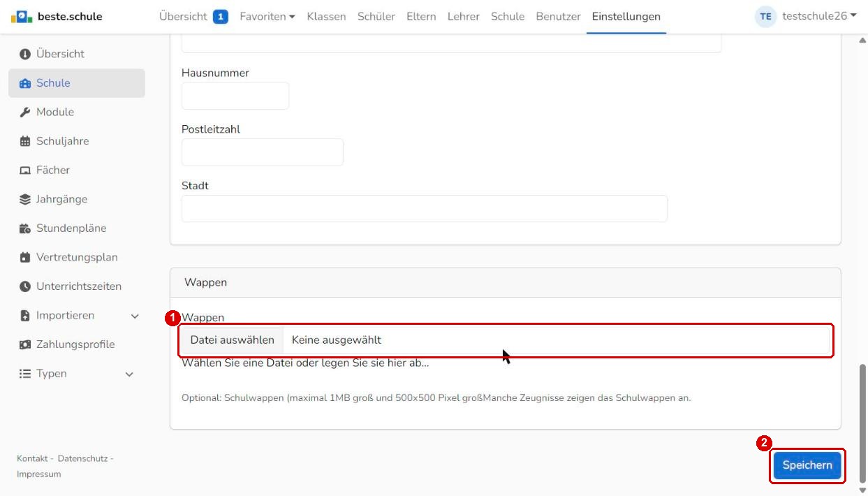Click the scrollbar up arrow
The width and height of the screenshot is (868, 496).
coord(862,40)
